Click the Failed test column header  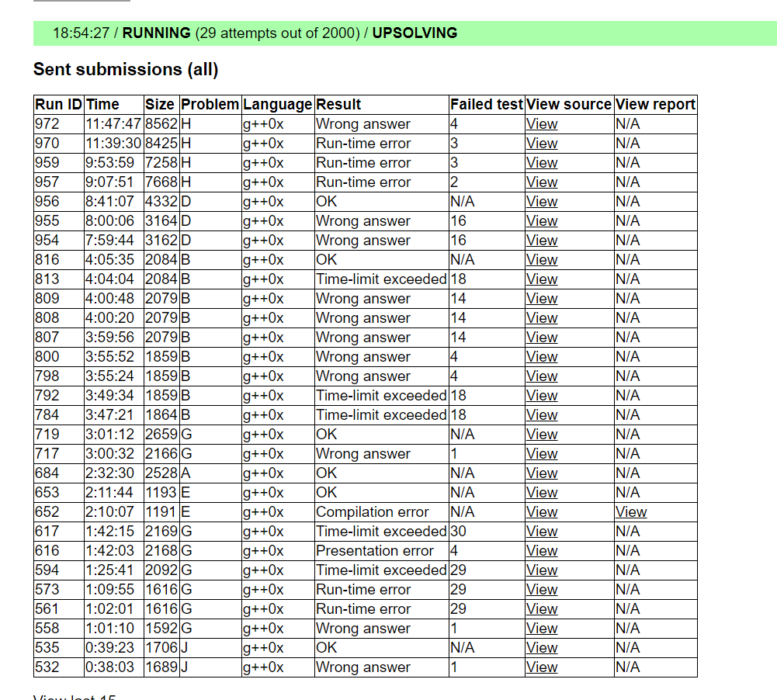coord(486,105)
